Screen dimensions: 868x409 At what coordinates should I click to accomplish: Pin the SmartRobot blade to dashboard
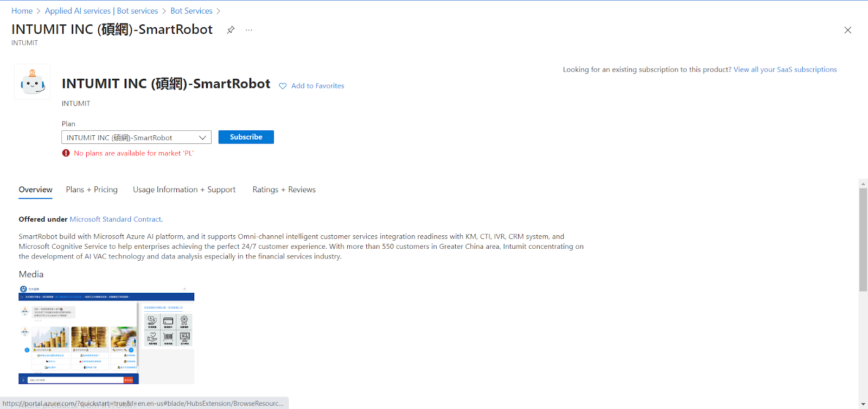pos(231,30)
